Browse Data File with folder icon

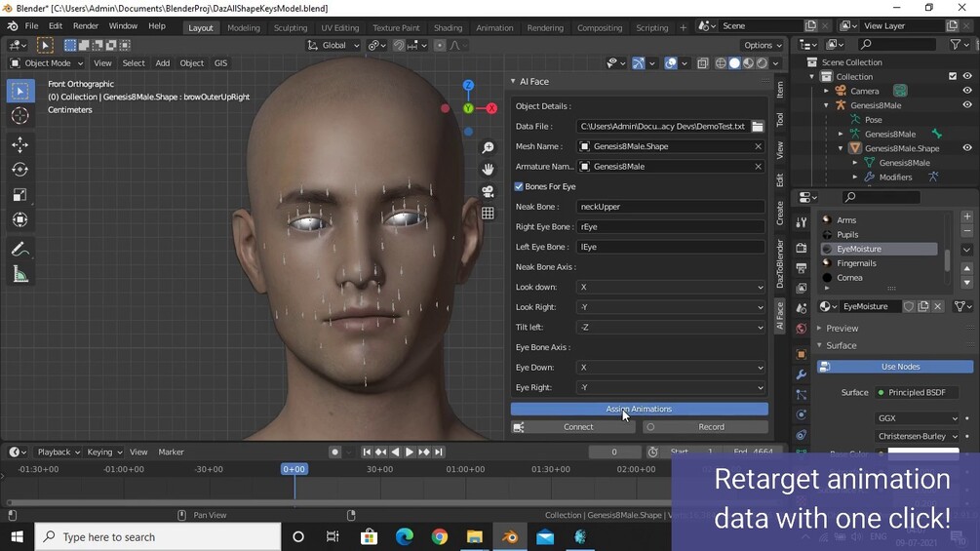[758, 127]
